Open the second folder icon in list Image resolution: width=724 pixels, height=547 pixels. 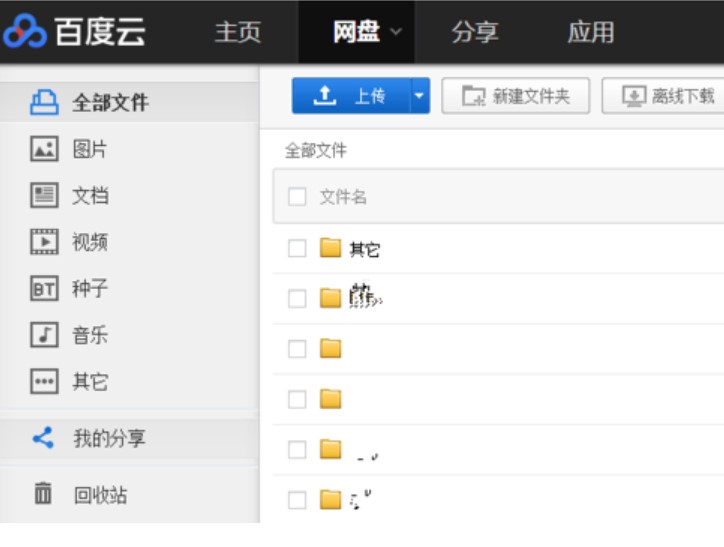coord(331,298)
